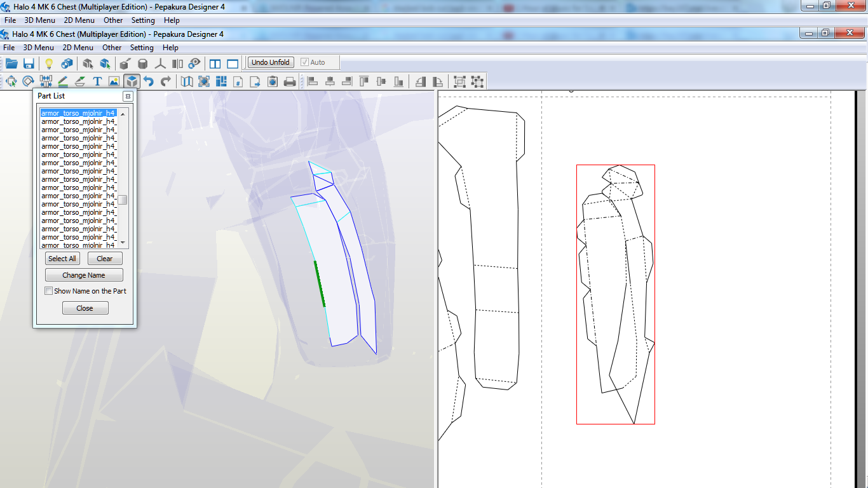Screen dimensions: 868x488
Task: Click the red-boxed unfolded part in 2D view
Action: [616, 294]
